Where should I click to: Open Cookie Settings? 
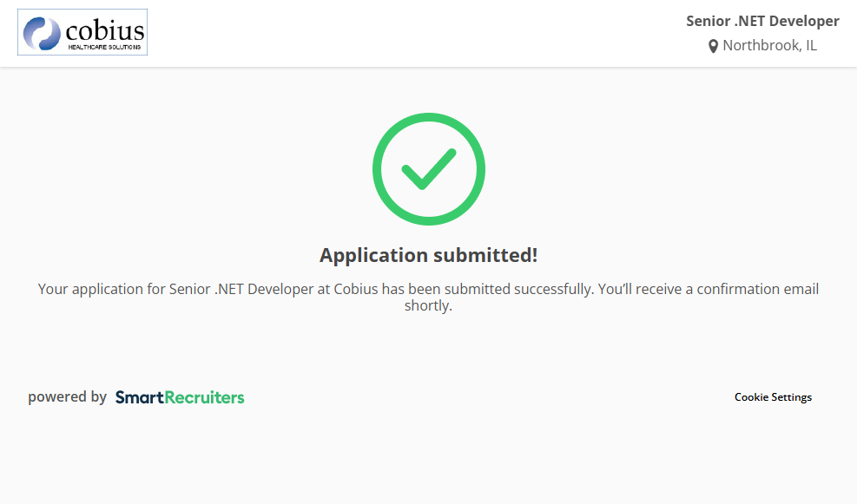(773, 397)
